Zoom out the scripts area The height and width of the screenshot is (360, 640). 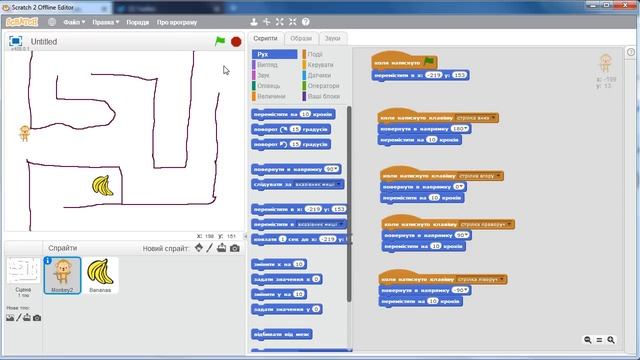588,340
